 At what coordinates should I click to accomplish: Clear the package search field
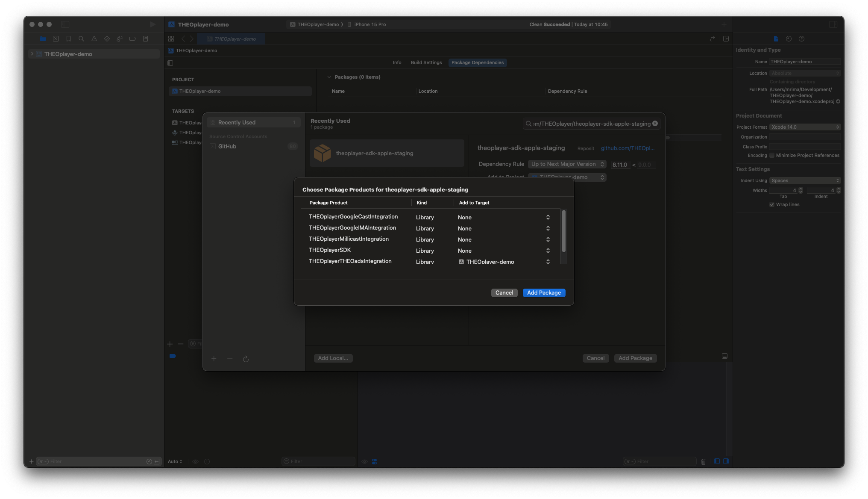pos(655,124)
